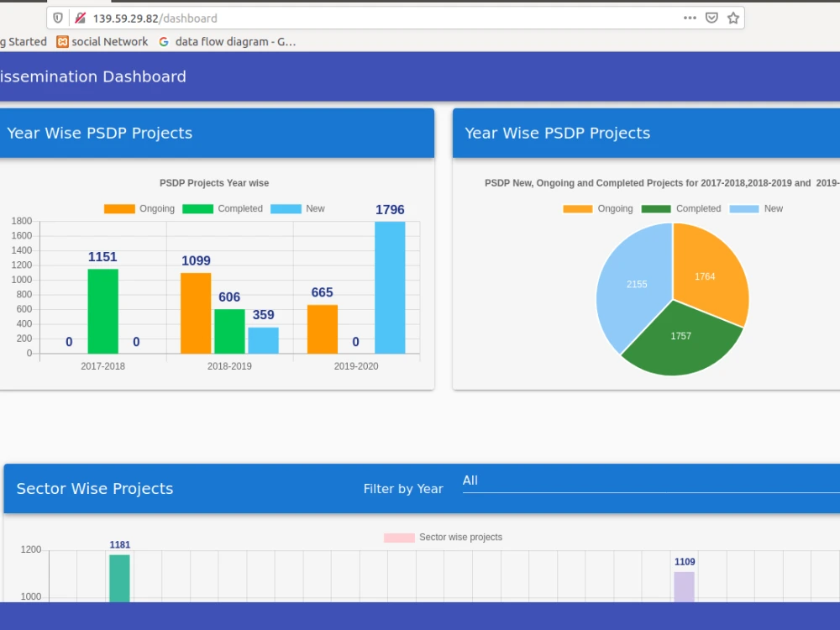Click the 359 New bar for 2018-2019
The width and height of the screenshot is (840, 630).
tap(263, 340)
